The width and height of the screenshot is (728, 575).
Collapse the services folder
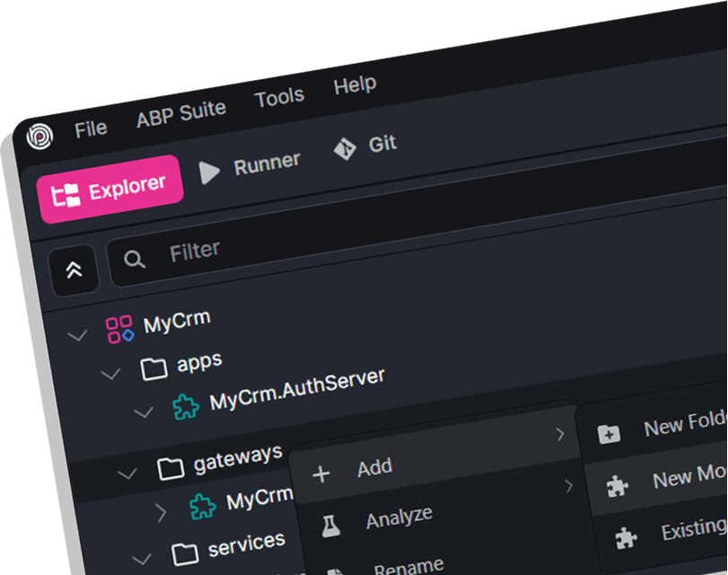tap(142, 558)
